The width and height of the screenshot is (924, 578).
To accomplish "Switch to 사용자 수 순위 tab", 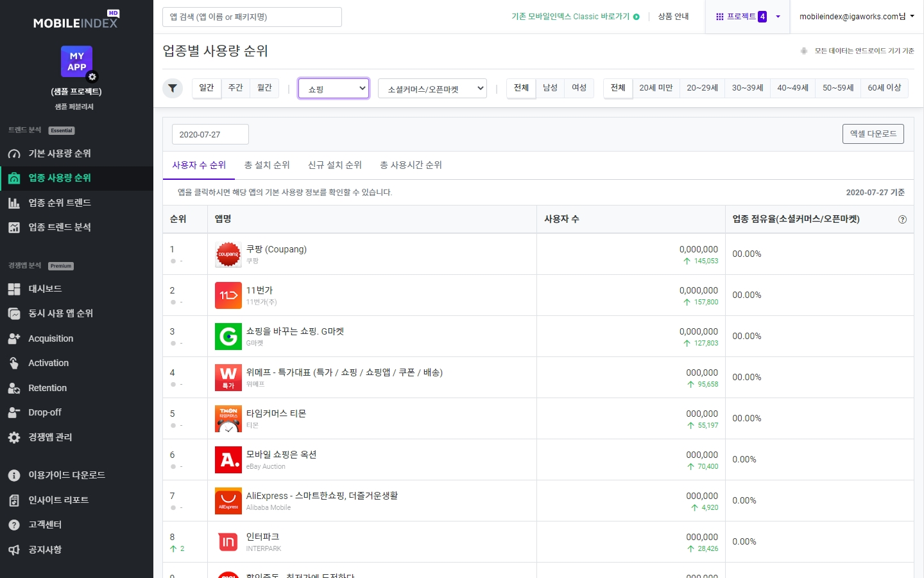I will tap(199, 165).
